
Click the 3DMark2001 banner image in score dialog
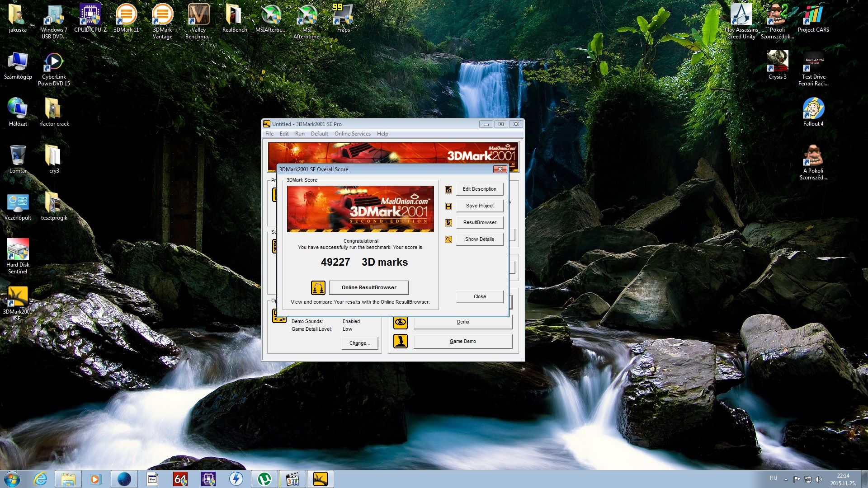coord(360,209)
